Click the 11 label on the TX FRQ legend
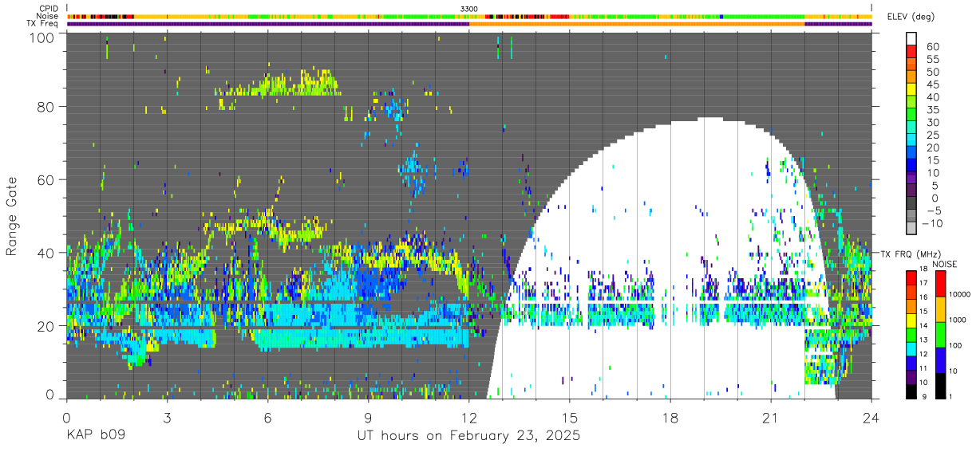 tap(924, 369)
